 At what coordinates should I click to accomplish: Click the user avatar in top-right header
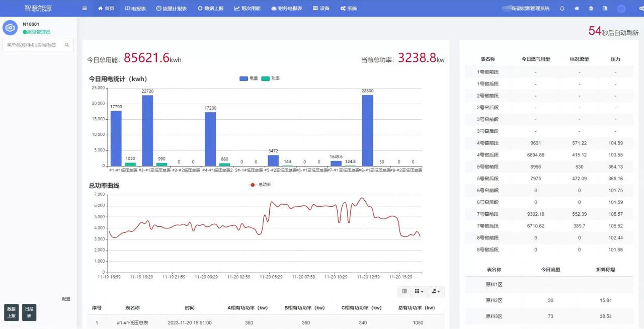click(621, 9)
